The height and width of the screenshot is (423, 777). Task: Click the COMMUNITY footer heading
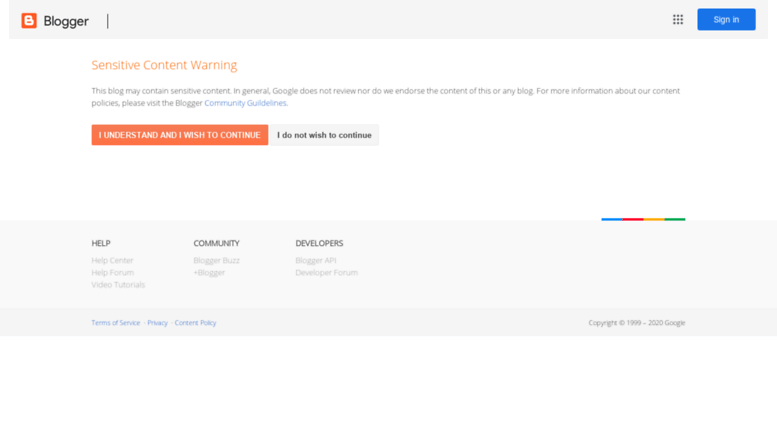(x=217, y=243)
